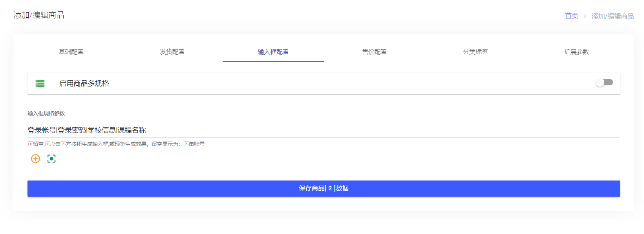Viewport: 644px width, 234px height.
Task: Select the 输入框配置 tab
Action: pyautogui.click(x=273, y=52)
